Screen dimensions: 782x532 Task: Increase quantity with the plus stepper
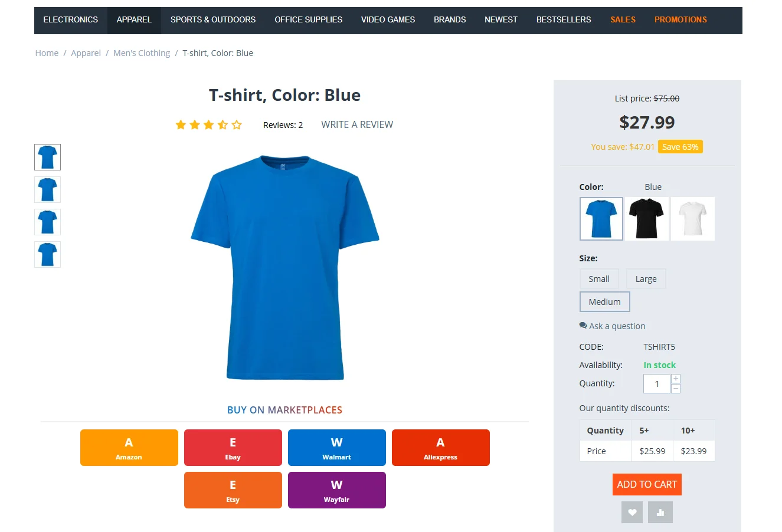pos(676,379)
